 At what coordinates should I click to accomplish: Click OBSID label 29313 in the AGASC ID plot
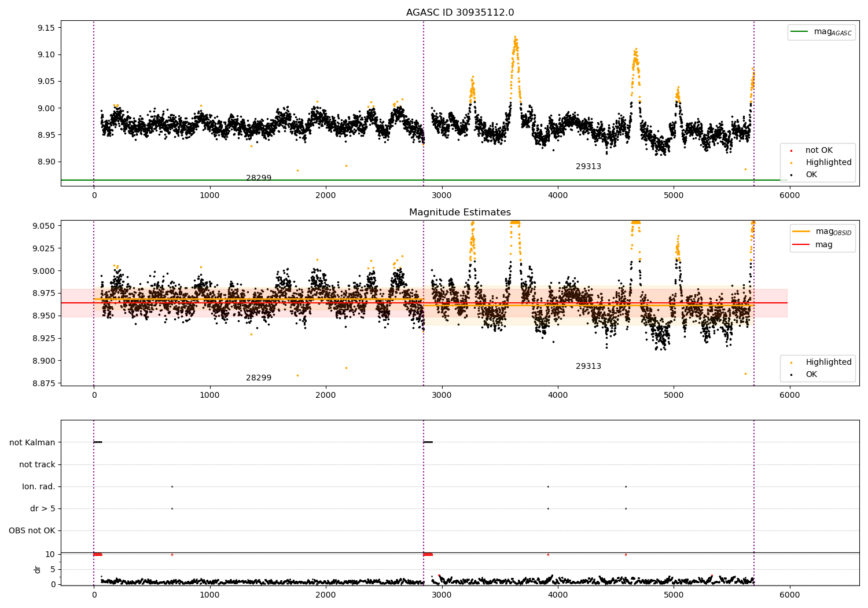[589, 167]
